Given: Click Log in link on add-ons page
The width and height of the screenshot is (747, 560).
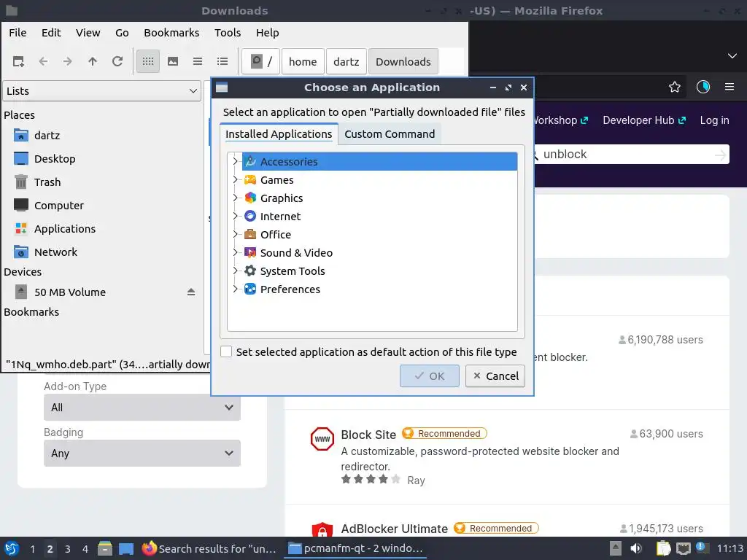Looking at the screenshot, I should pyautogui.click(x=715, y=120).
